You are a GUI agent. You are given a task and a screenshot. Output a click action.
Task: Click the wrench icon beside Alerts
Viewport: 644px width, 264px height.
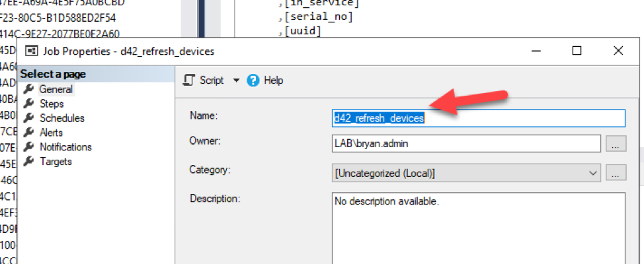[28, 133]
